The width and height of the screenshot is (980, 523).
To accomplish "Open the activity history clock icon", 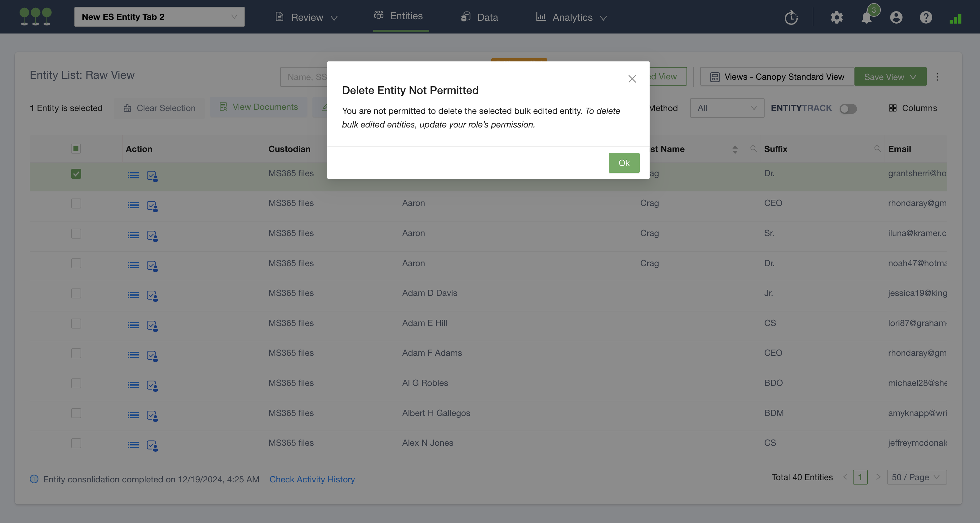I will click(x=791, y=17).
